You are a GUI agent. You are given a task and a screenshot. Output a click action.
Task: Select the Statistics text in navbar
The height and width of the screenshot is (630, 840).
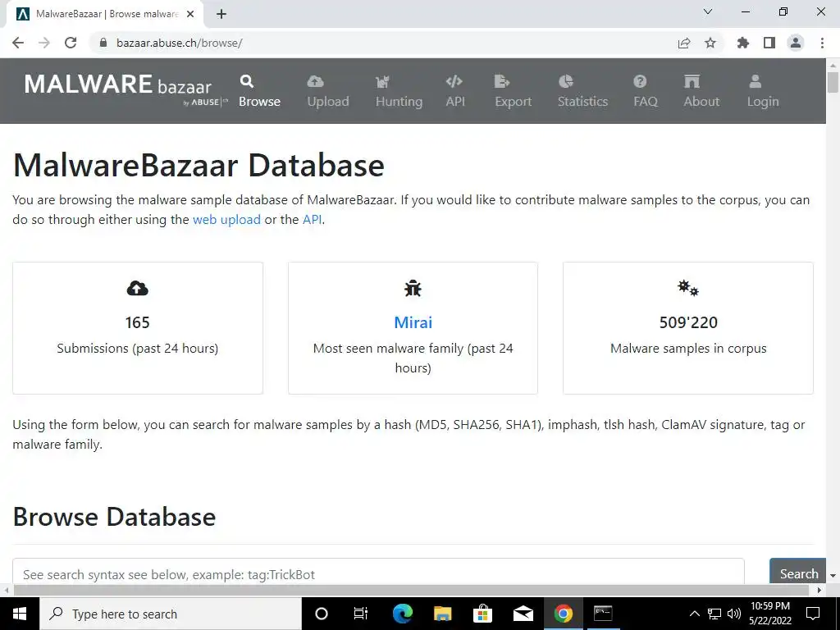tap(583, 102)
